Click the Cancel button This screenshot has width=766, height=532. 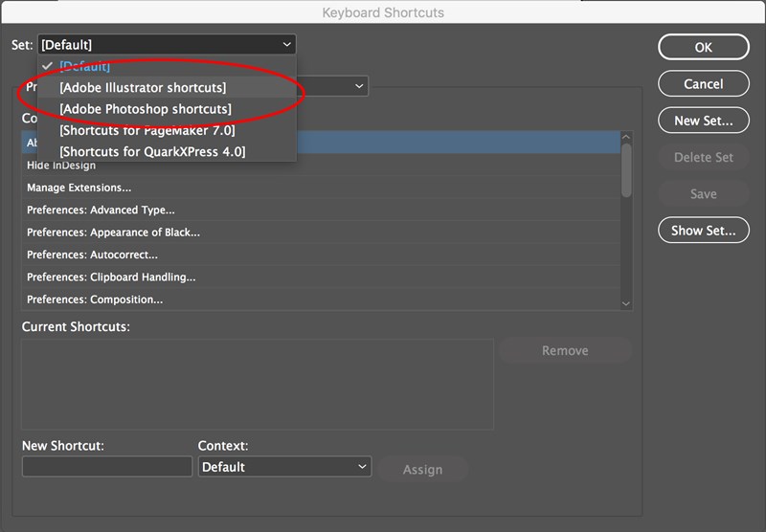704,84
